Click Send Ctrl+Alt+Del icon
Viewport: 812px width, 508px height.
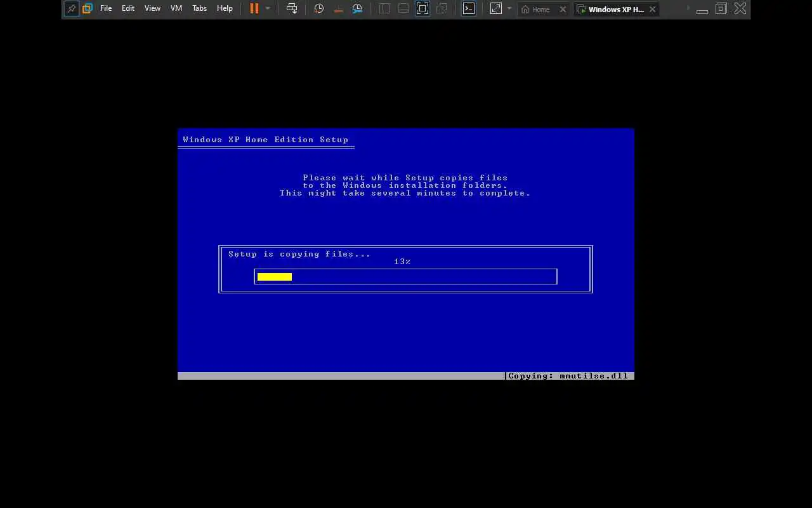click(292, 9)
